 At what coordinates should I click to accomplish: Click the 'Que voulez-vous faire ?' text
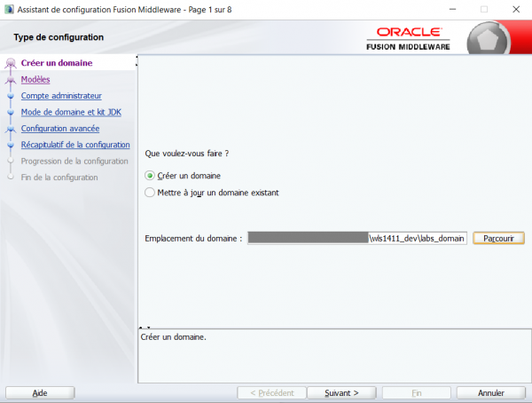pyautogui.click(x=186, y=154)
